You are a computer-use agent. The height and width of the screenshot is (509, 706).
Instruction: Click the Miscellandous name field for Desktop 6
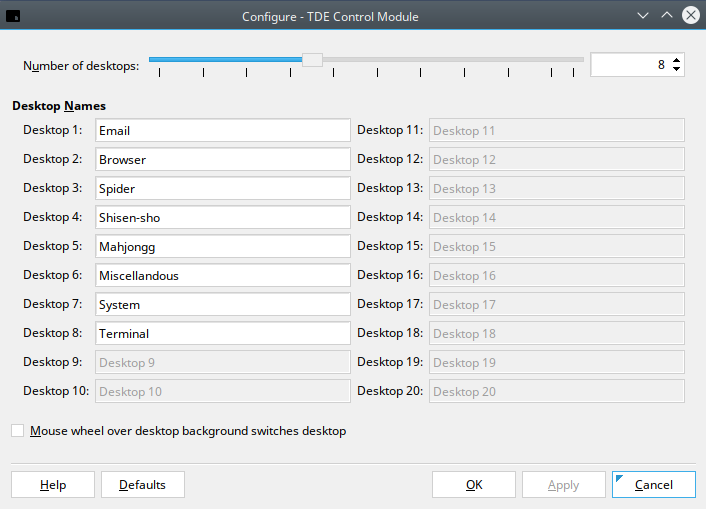pos(222,276)
